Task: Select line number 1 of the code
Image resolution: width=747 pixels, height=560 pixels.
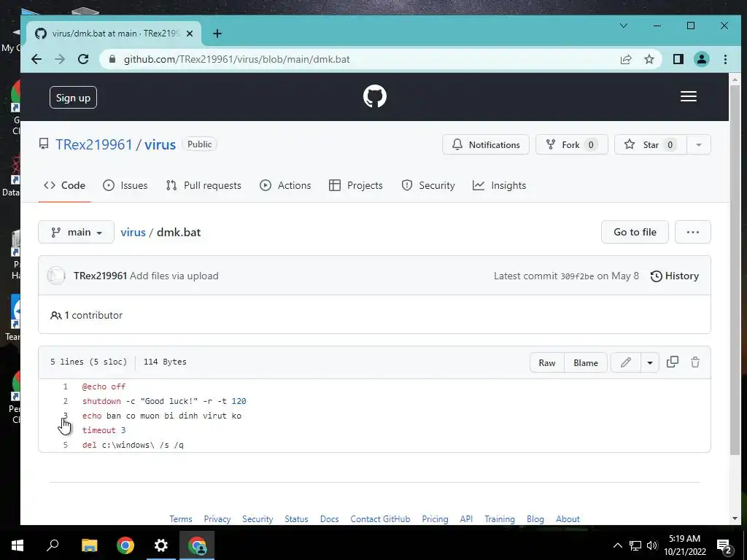Action: tap(65, 386)
